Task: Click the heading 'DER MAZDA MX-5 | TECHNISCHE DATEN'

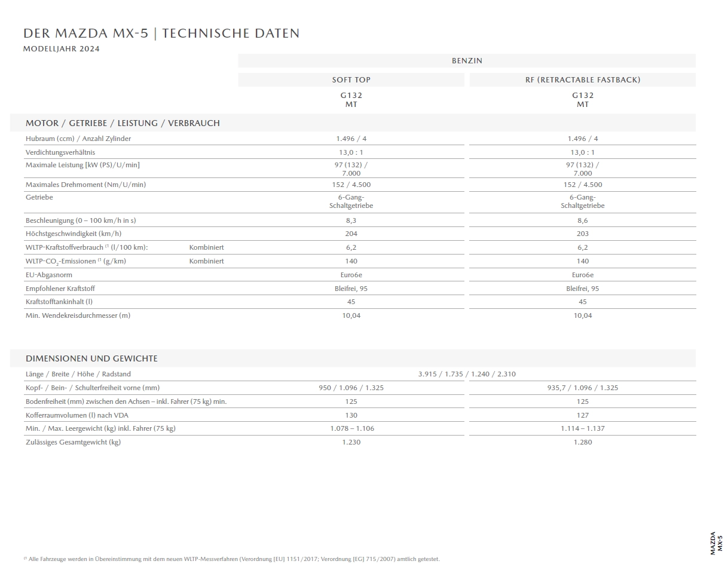Action: 161,33
